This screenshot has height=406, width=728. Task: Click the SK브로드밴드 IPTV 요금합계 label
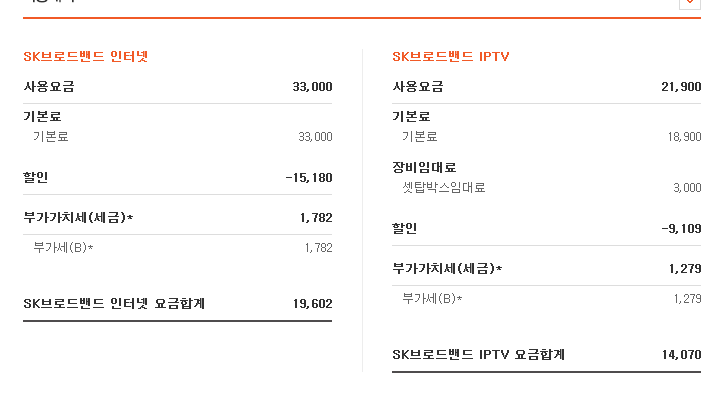pos(478,354)
